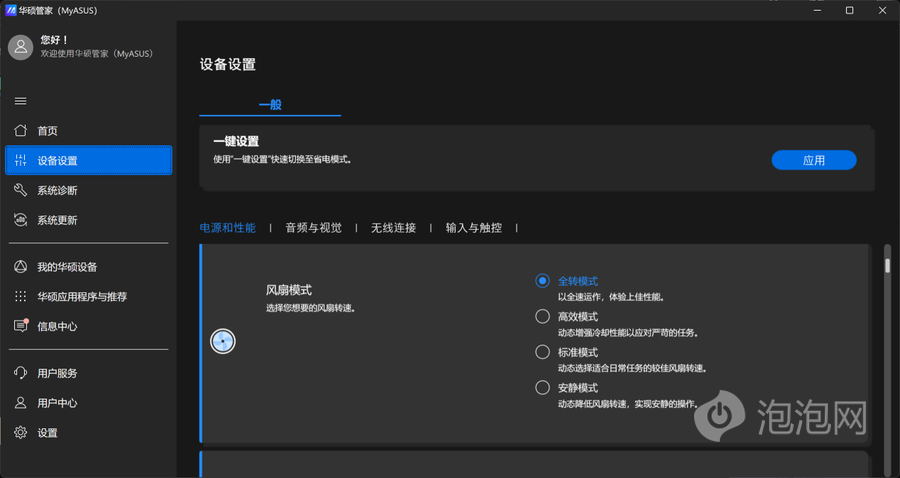Click description 以全速运作，体验上佳性能。

point(611,297)
